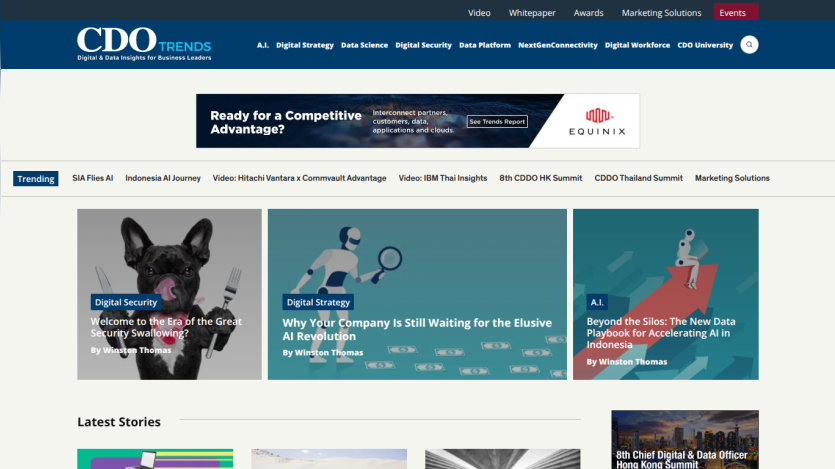The image size is (835, 469).
Task: Click the Ready for a Competitive Advantage headline
Action: click(285, 122)
